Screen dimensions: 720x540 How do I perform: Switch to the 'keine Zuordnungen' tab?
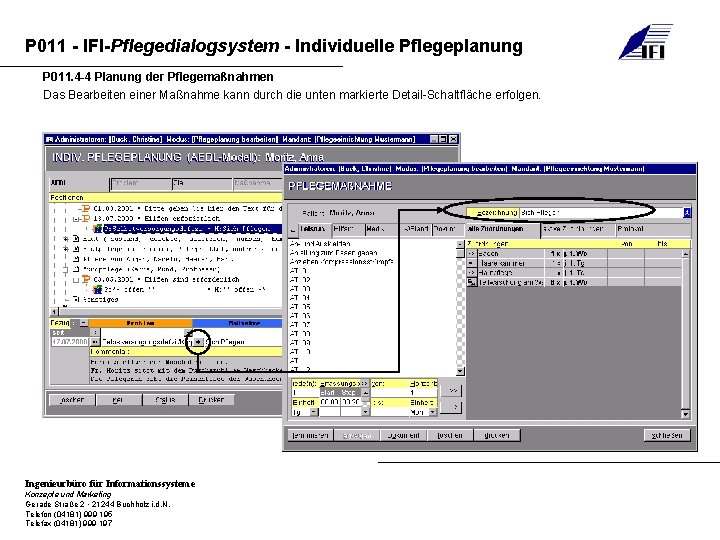(578, 229)
